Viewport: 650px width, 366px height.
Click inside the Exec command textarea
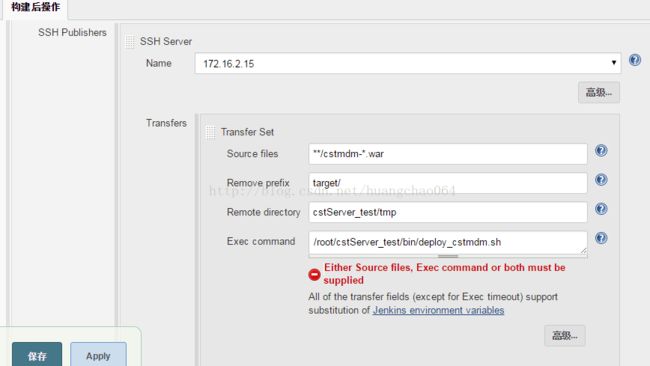click(448, 242)
